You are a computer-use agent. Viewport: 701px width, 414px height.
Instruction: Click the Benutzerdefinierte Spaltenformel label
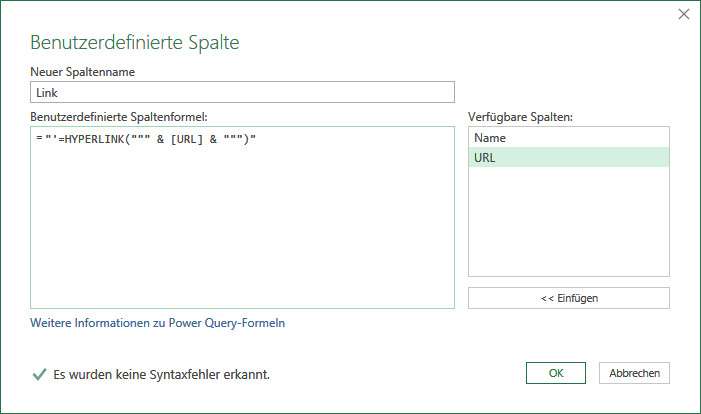[x=119, y=117]
